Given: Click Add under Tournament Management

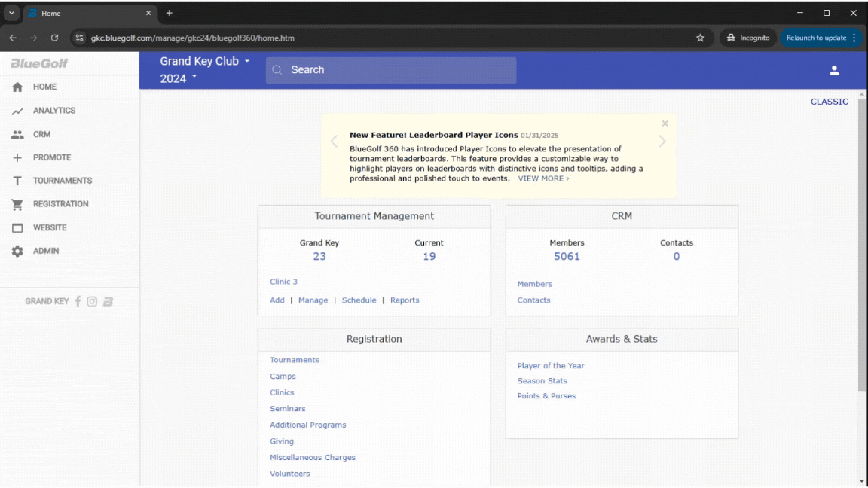Looking at the screenshot, I should [x=277, y=300].
